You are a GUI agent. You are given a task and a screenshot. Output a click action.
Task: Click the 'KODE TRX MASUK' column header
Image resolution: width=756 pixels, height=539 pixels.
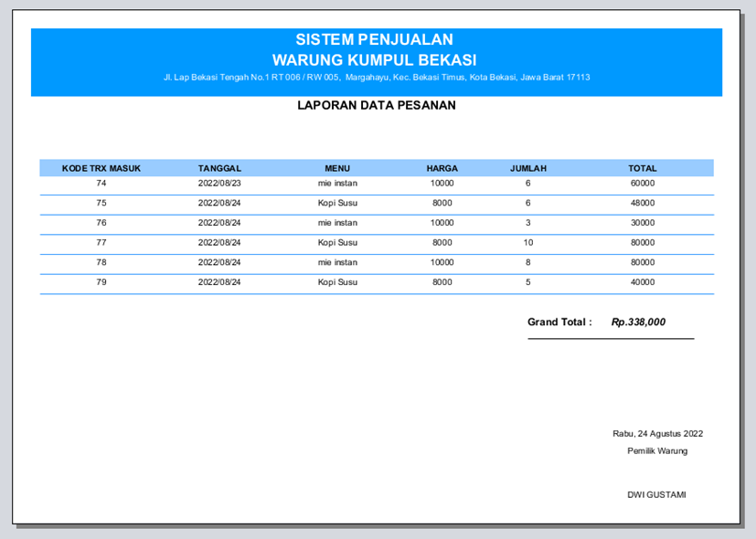101,168
